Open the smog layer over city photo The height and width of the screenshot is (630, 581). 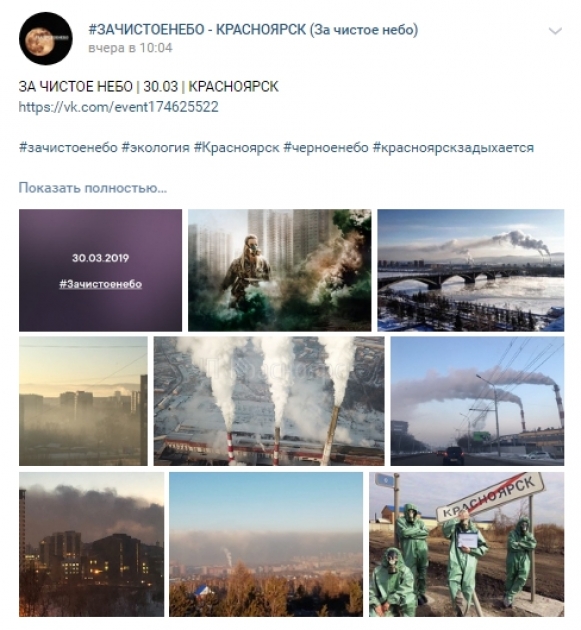(x=266, y=544)
